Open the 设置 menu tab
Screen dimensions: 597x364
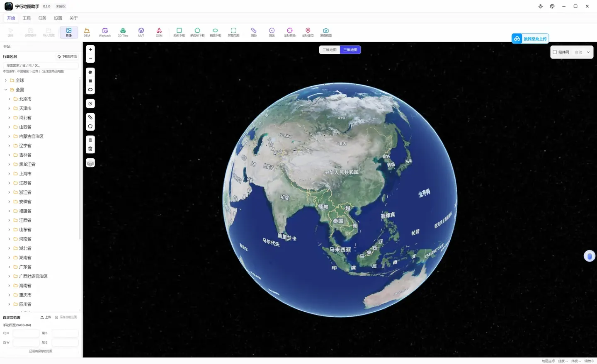click(58, 18)
